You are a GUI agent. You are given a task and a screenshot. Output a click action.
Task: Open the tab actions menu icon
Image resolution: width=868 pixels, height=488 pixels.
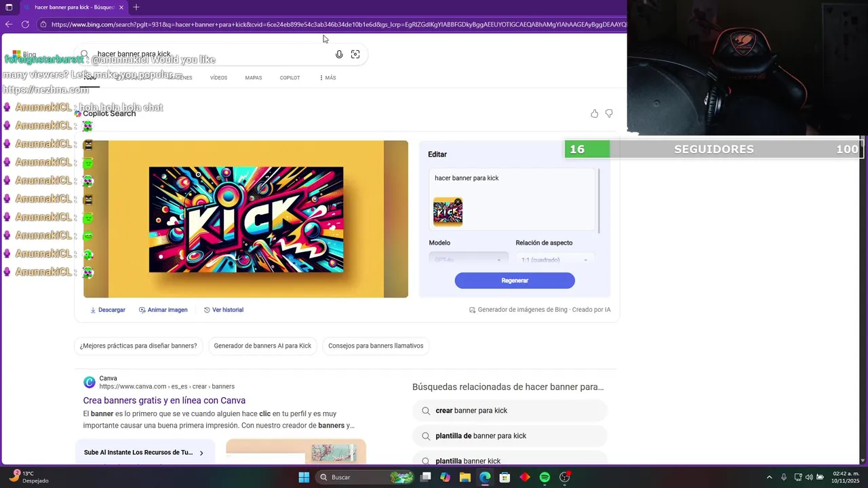tap(9, 7)
